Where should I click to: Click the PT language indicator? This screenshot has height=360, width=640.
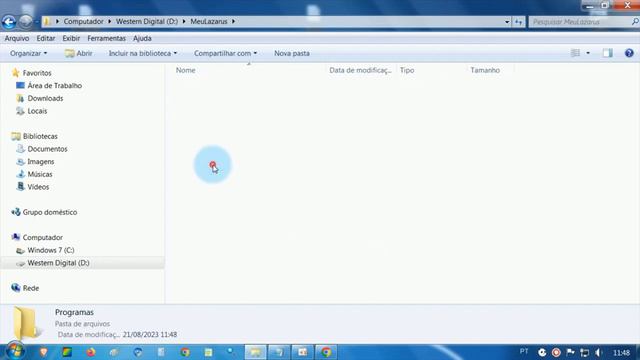[524, 351]
